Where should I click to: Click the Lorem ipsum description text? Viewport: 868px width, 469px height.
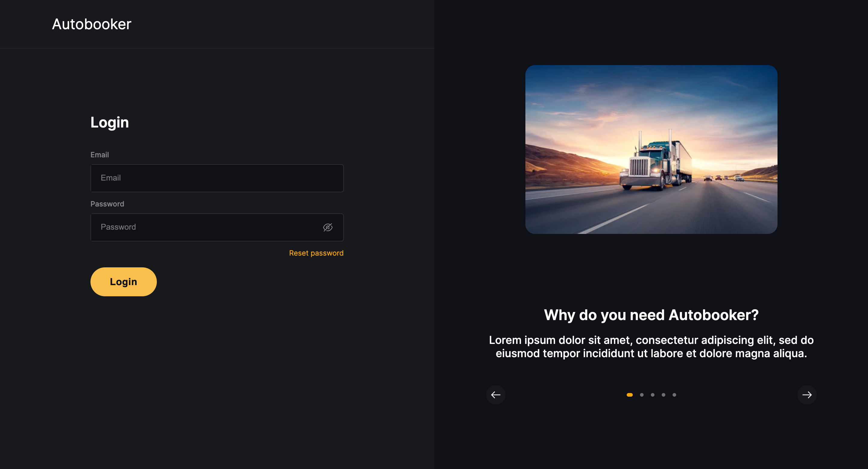pyautogui.click(x=651, y=347)
